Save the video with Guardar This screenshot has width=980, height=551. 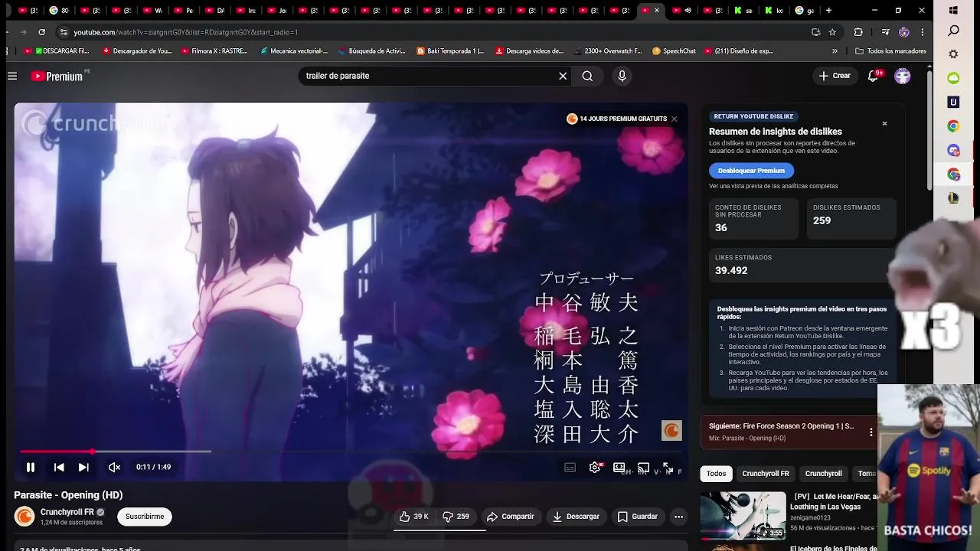coord(638,517)
